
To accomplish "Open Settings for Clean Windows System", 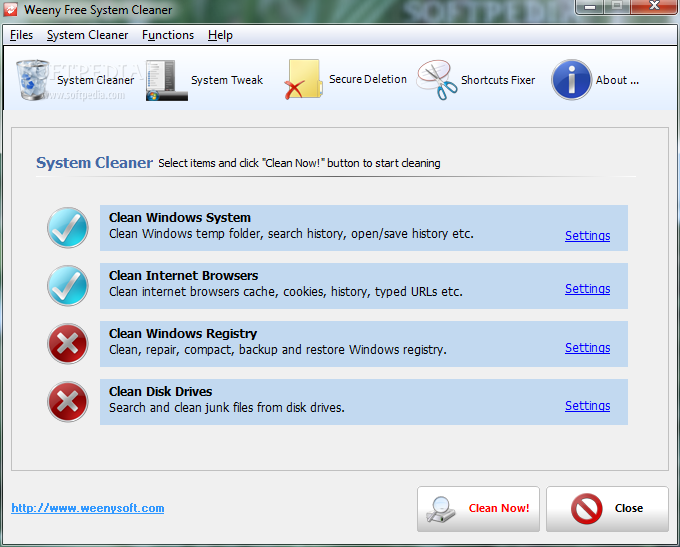I will [587, 236].
